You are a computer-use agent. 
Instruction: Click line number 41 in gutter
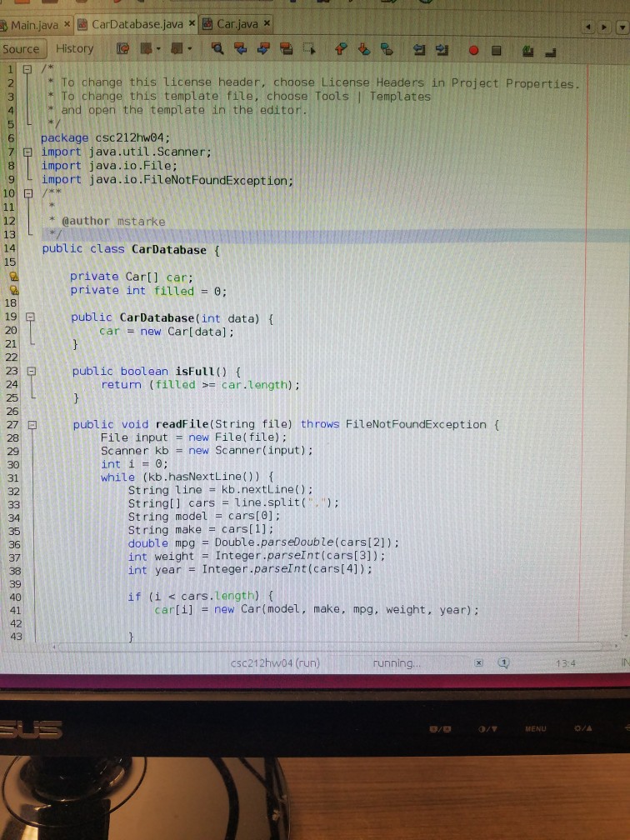click(x=15, y=610)
